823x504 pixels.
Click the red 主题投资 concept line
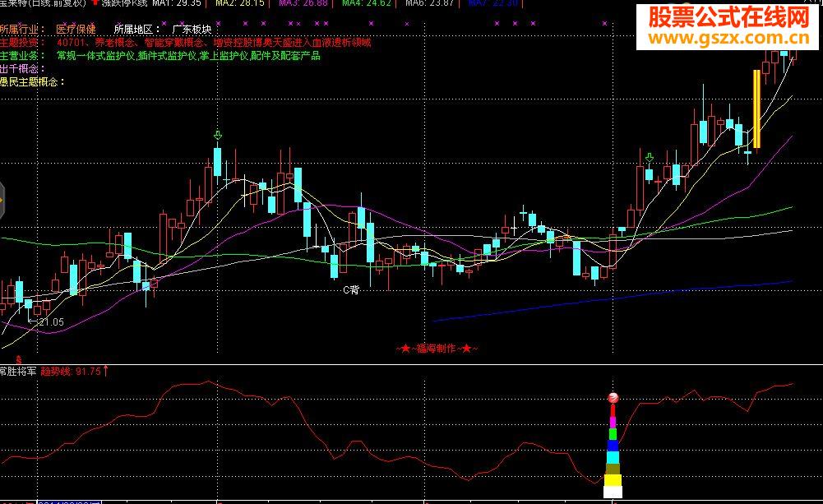tap(186, 43)
